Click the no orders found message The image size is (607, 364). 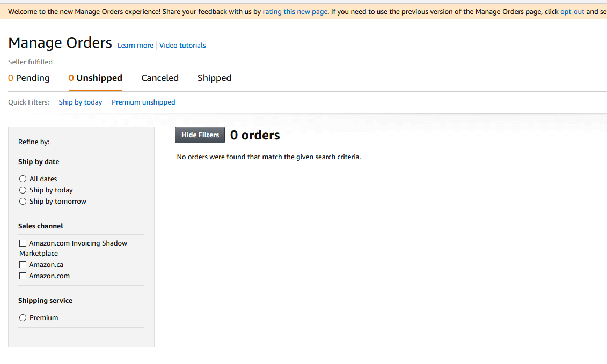[x=269, y=157]
